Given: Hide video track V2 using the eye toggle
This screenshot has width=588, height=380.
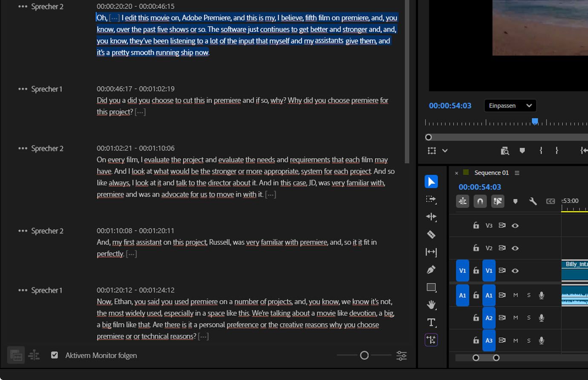Looking at the screenshot, I should [515, 248].
